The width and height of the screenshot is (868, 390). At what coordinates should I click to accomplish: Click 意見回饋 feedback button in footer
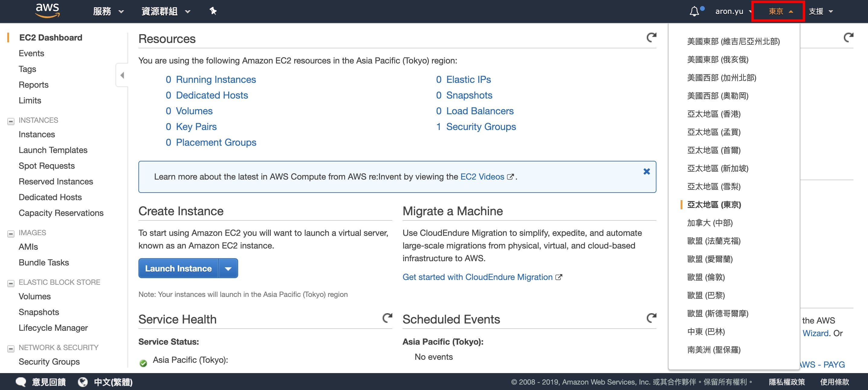pyautogui.click(x=49, y=382)
